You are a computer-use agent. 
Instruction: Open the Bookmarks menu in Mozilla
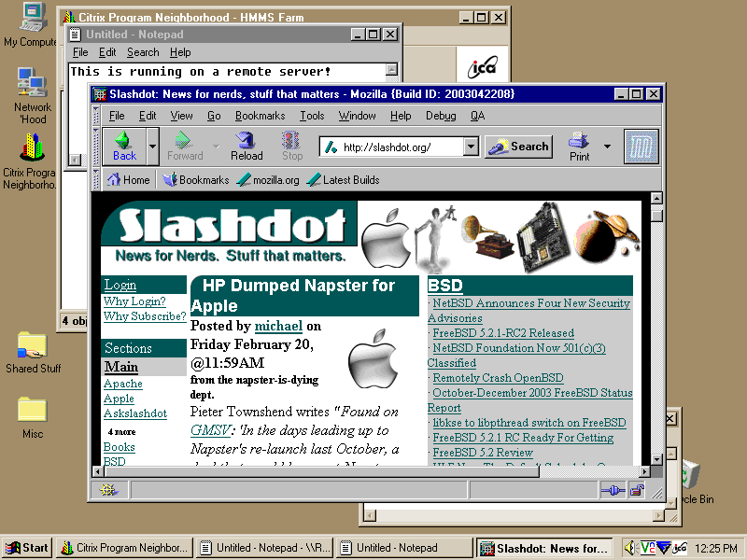261,116
